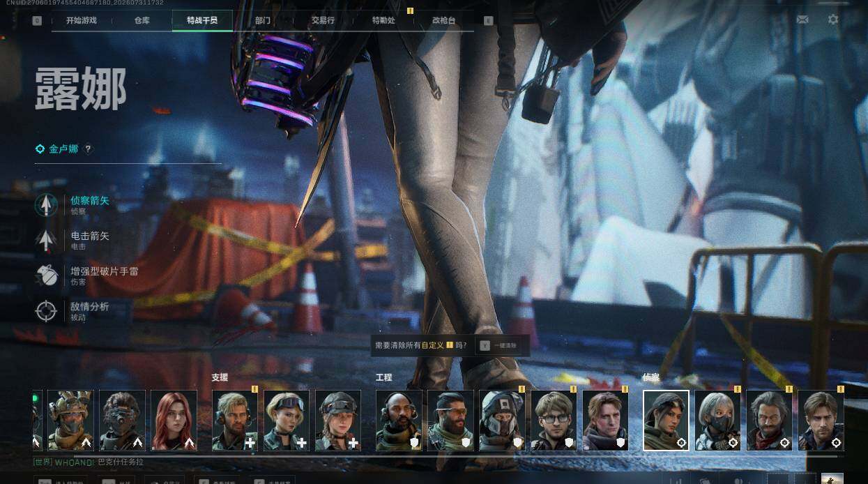Viewport: 868px width, 484px height.
Task: Switch to the 改枪台 tab
Action: point(443,20)
